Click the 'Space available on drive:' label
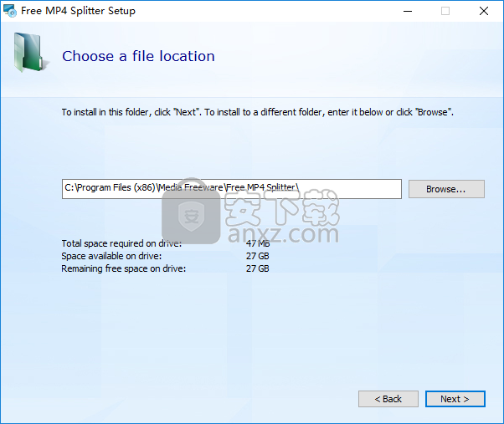The width and height of the screenshot is (504, 424). coord(111,256)
